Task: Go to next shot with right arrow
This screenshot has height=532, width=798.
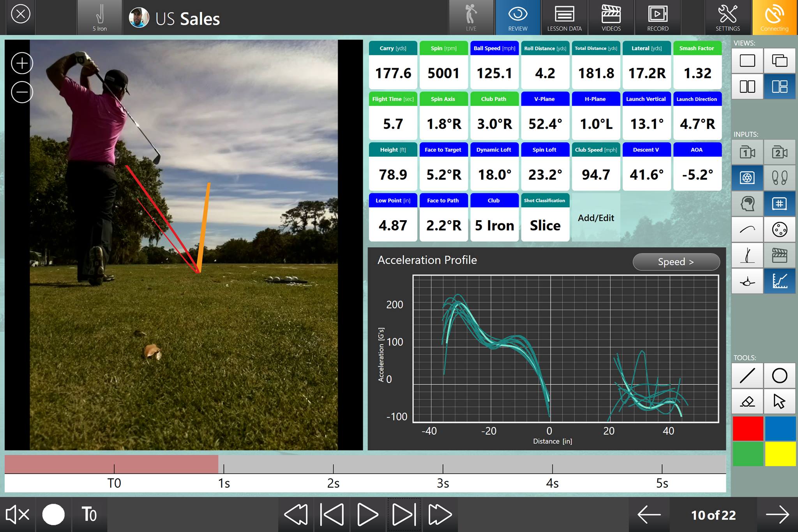Action: coord(777,514)
